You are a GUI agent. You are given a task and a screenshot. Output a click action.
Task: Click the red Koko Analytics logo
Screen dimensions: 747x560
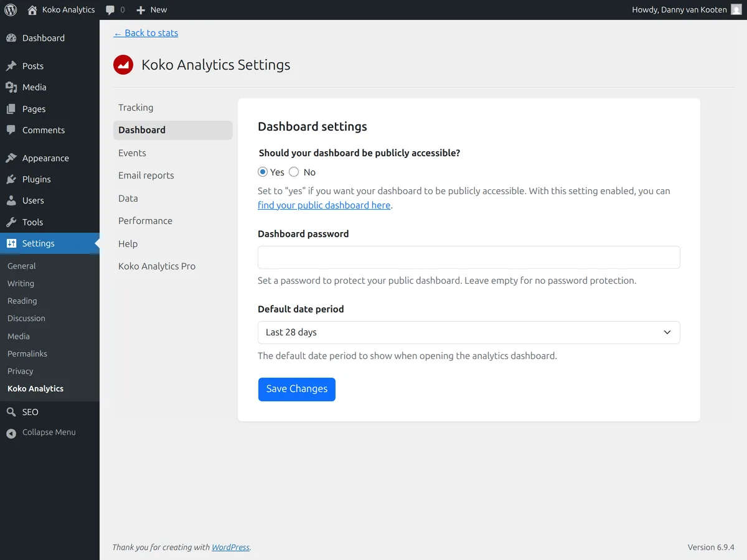tap(123, 65)
